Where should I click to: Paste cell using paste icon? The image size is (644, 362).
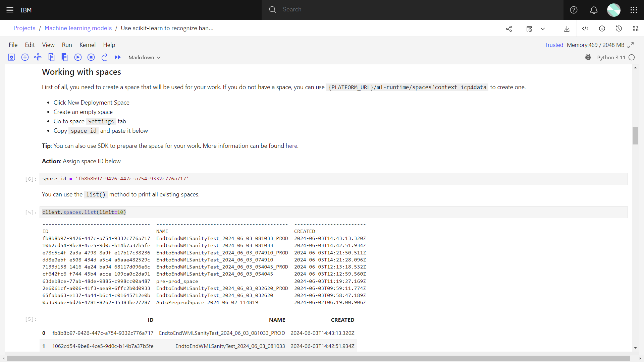click(65, 57)
